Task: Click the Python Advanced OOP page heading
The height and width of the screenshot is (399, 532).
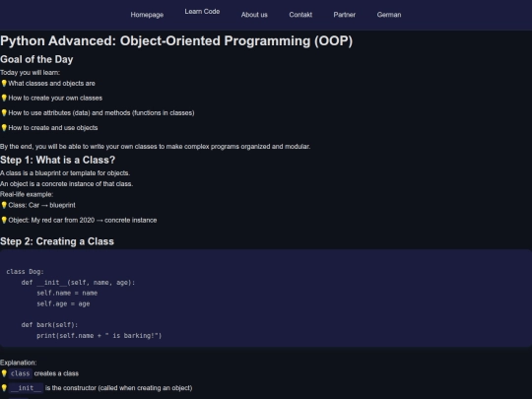Action: 176,41
